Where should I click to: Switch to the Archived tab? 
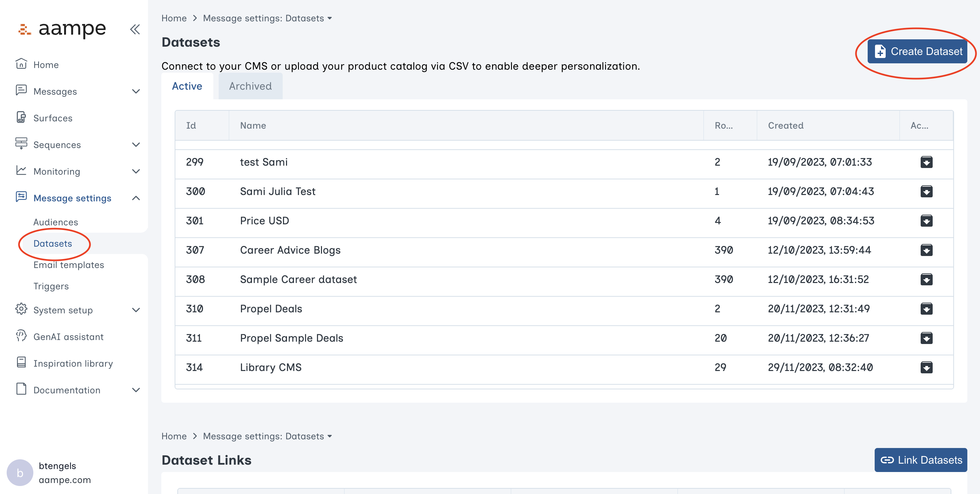[250, 86]
